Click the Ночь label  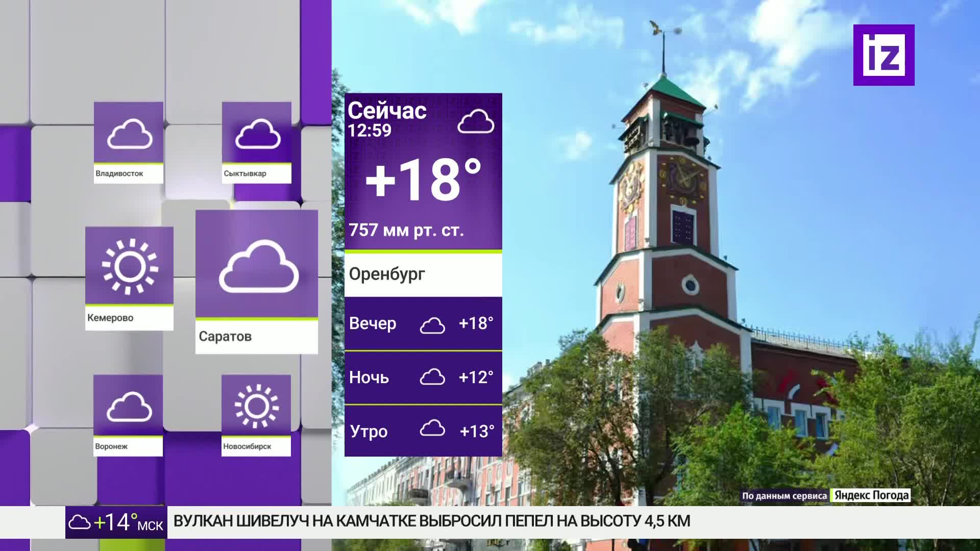[x=369, y=378]
